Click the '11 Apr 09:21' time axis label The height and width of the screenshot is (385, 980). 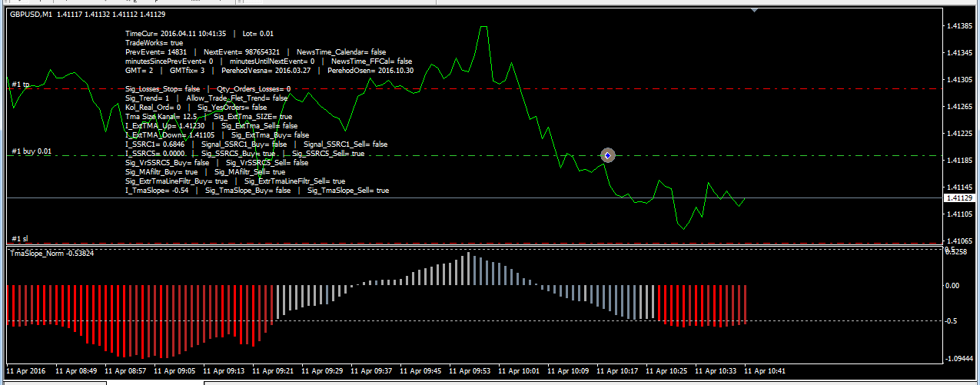(273, 370)
